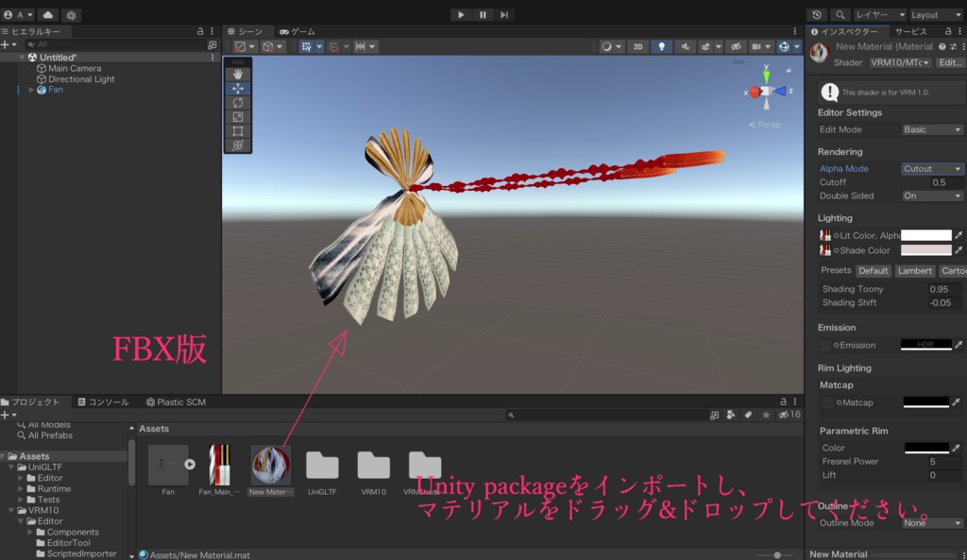967x560 pixels.
Task: Select the combined Transform tool
Action: (237, 145)
